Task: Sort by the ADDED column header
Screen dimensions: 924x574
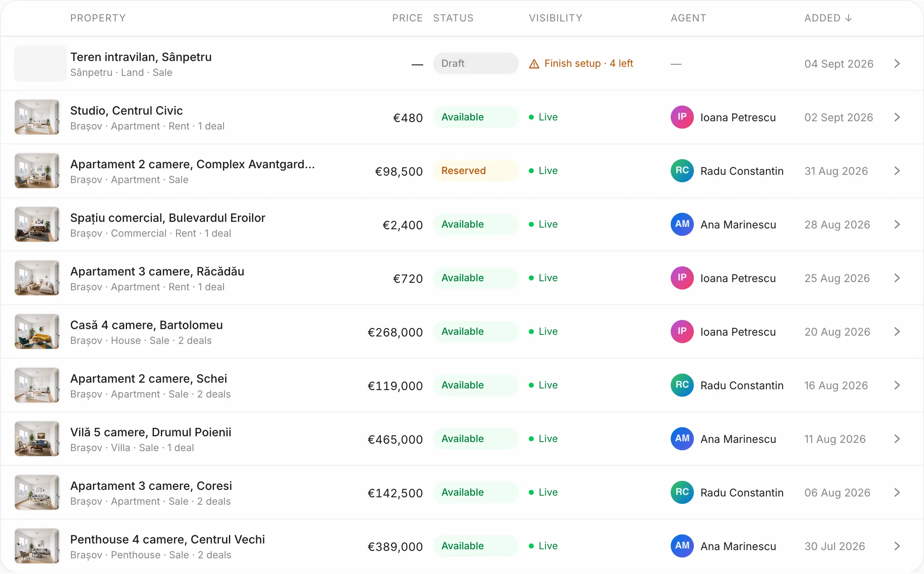Action: click(828, 18)
